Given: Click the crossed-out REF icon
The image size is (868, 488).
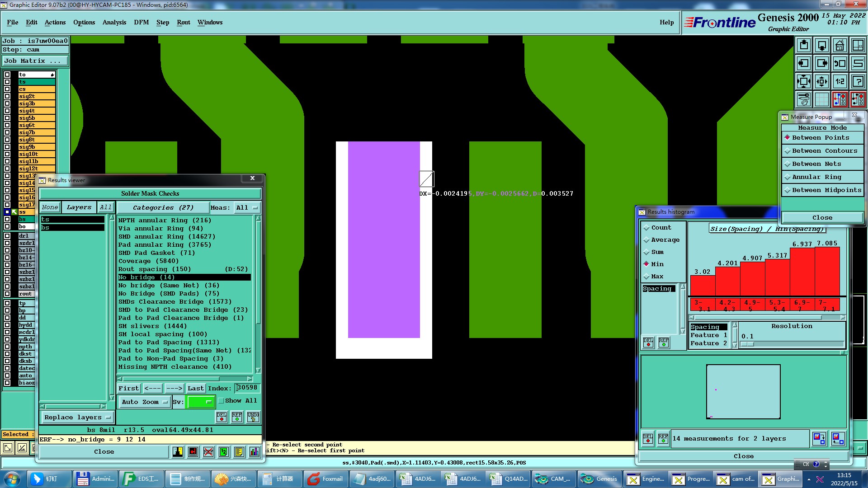Looking at the screenshot, I should (208, 452).
